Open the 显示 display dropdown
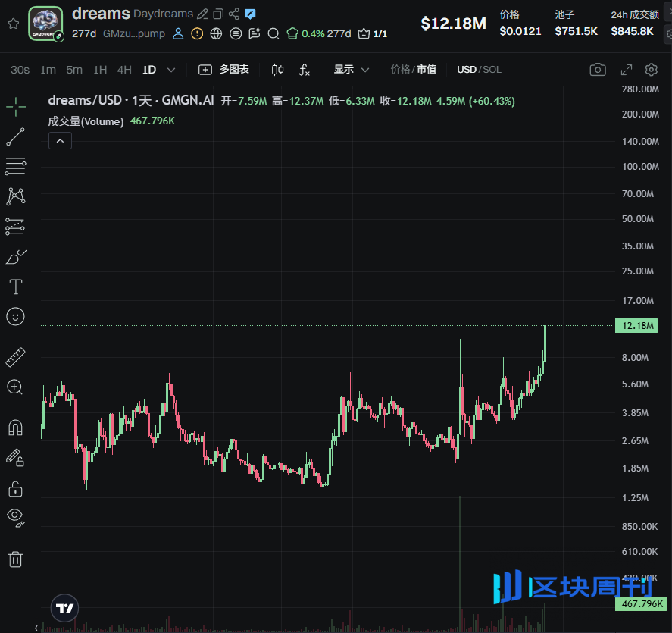Viewport: 672px width, 633px height. pyautogui.click(x=352, y=70)
